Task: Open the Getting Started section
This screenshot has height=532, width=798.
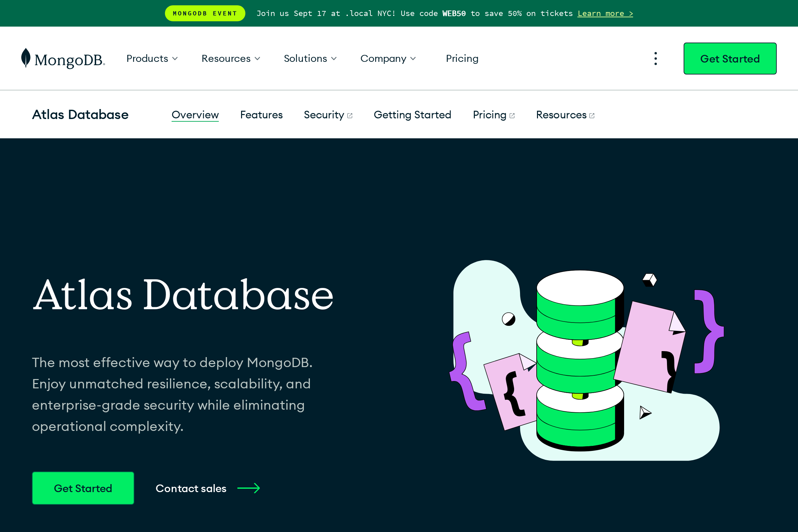Action: pos(412,115)
